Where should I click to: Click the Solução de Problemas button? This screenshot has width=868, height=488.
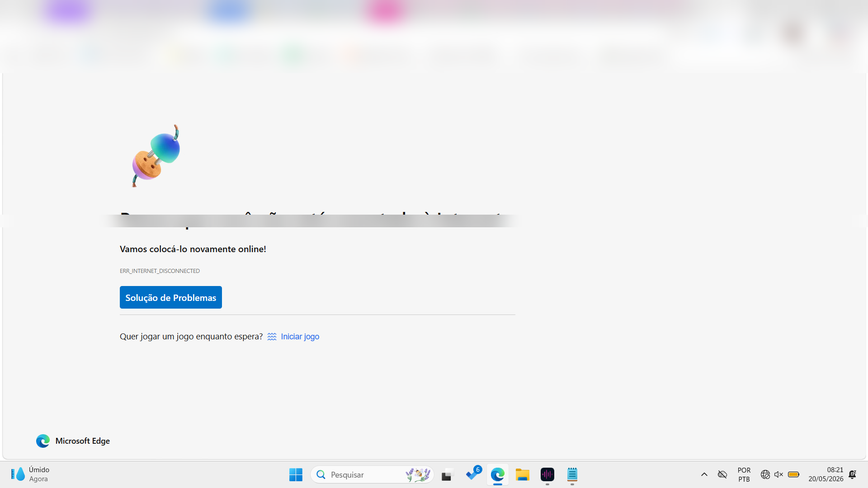click(170, 297)
